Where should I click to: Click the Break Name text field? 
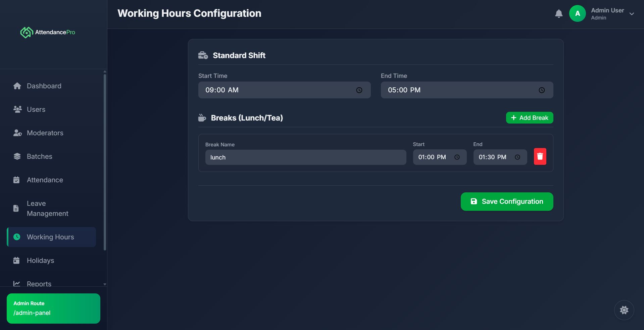click(x=305, y=157)
